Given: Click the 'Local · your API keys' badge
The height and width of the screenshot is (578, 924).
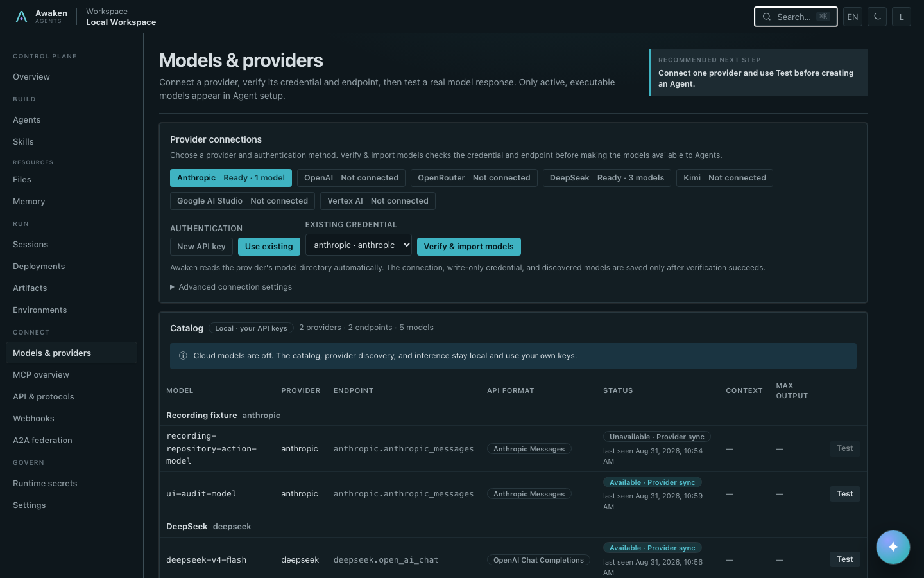Looking at the screenshot, I should click(x=251, y=328).
